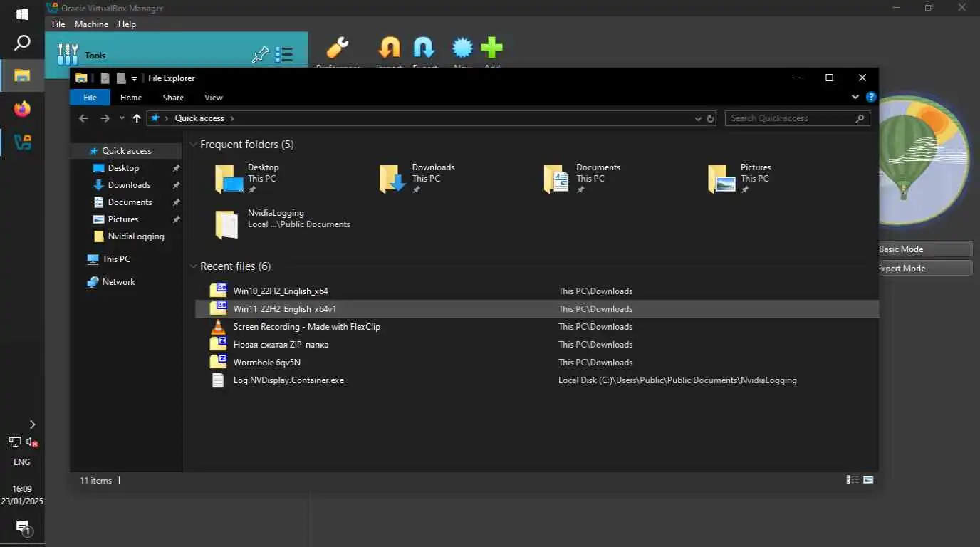Open the Windows Start menu
This screenshot has width=980, height=547.
tap(22, 14)
